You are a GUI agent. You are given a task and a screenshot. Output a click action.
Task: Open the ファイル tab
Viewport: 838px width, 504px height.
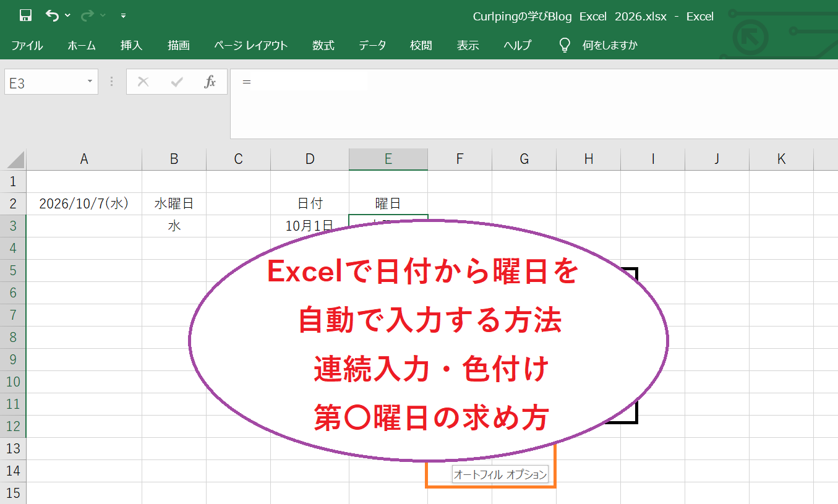[27, 45]
